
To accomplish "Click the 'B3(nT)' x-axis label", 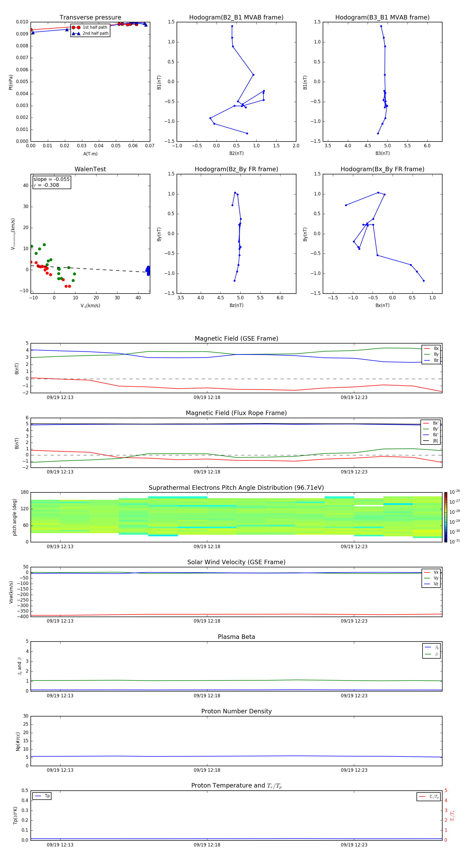I will click(382, 153).
